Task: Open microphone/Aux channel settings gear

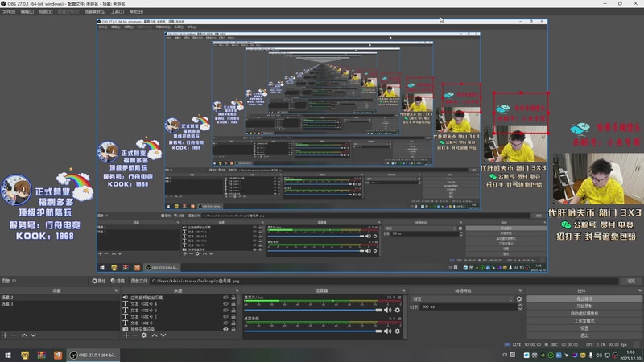Action: pos(397,310)
